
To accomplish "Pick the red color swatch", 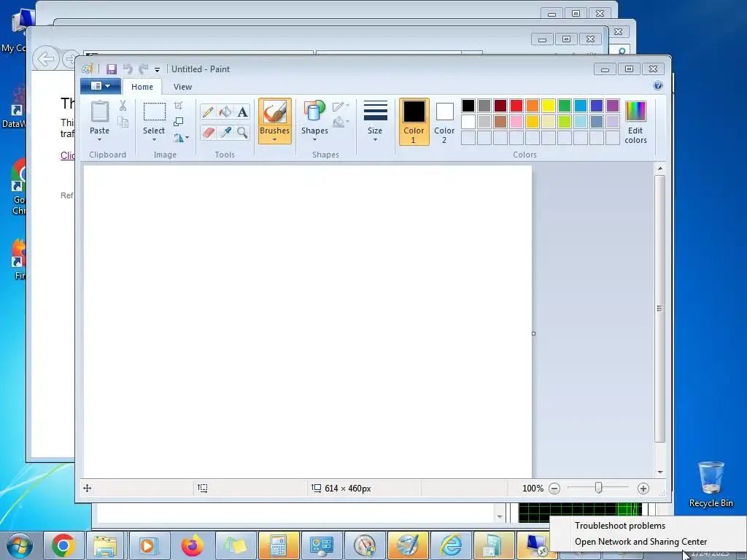I will click(516, 106).
